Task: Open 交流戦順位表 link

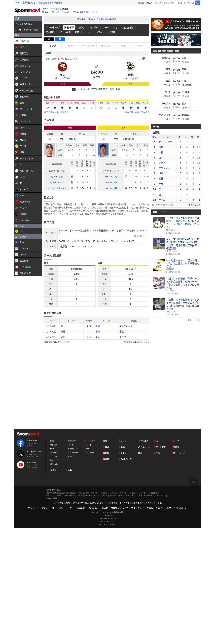Action: 194,205
